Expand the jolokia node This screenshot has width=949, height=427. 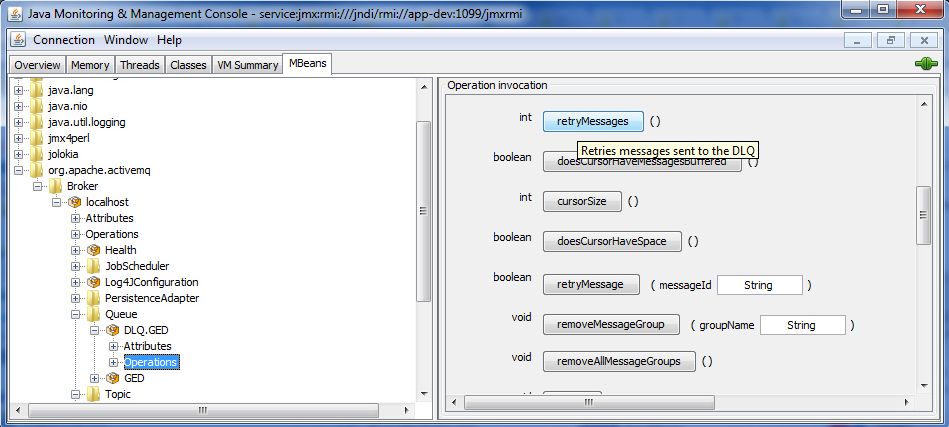[x=18, y=154]
